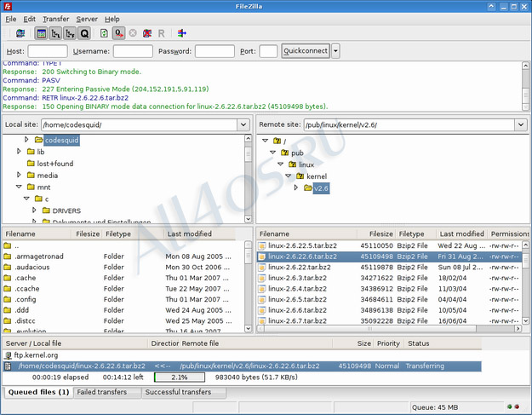Expand the lib folder in local tree
The image size is (532, 415).
(x=19, y=151)
